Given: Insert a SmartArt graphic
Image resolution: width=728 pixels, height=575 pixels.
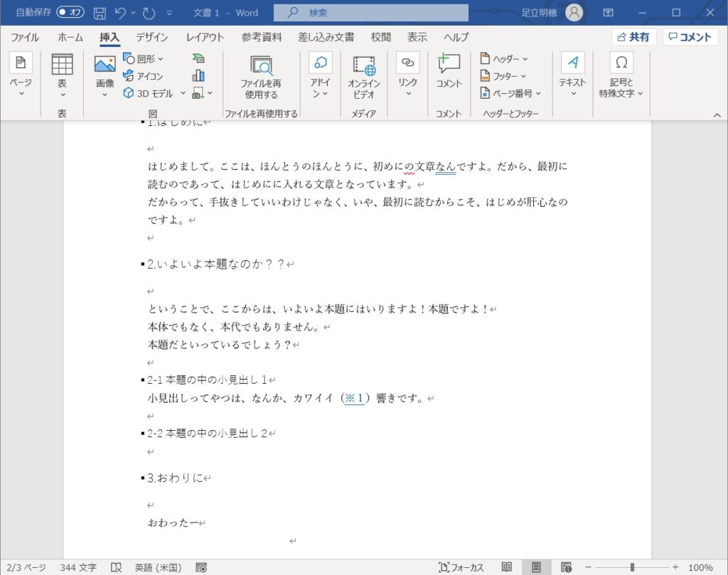Looking at the screenshot, I should tap(198, 59).
